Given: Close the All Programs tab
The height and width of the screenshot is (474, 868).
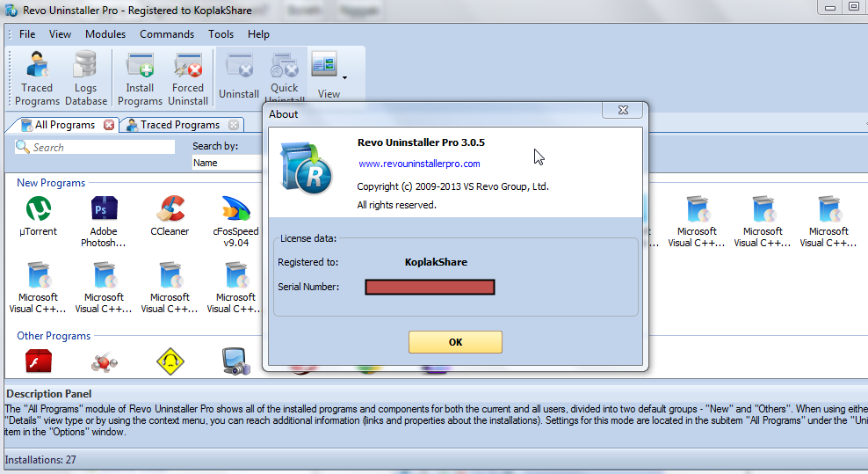Looking at the screenshot, I should 109,125.
